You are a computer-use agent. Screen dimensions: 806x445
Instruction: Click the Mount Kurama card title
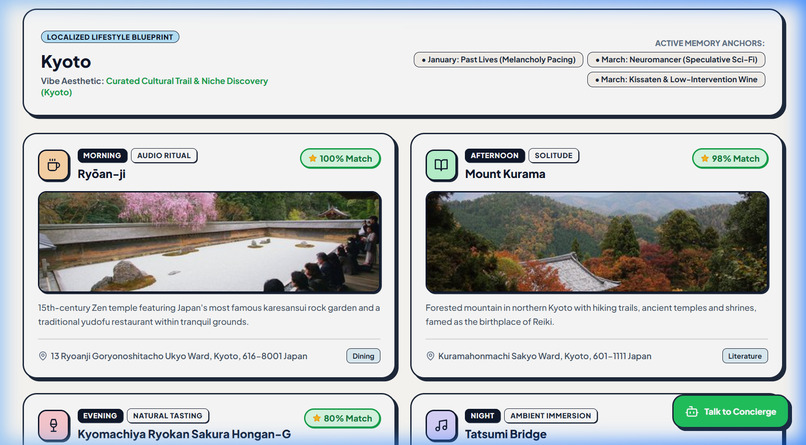[505, 174]
